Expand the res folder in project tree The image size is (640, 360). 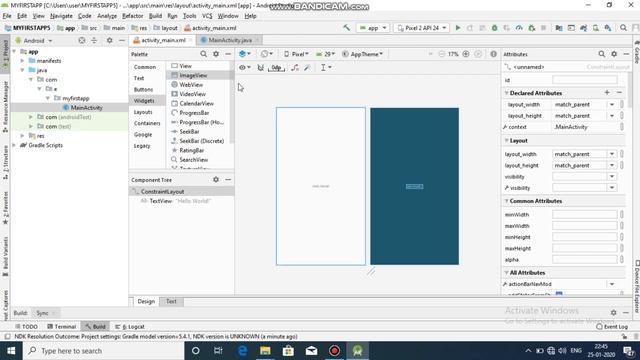(x=22, y=136)
